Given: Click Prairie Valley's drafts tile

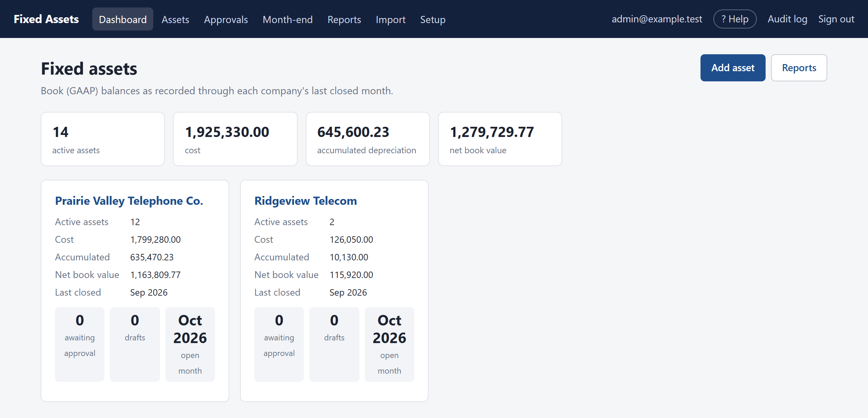Looking at the screenshot, I should [135, 344].
